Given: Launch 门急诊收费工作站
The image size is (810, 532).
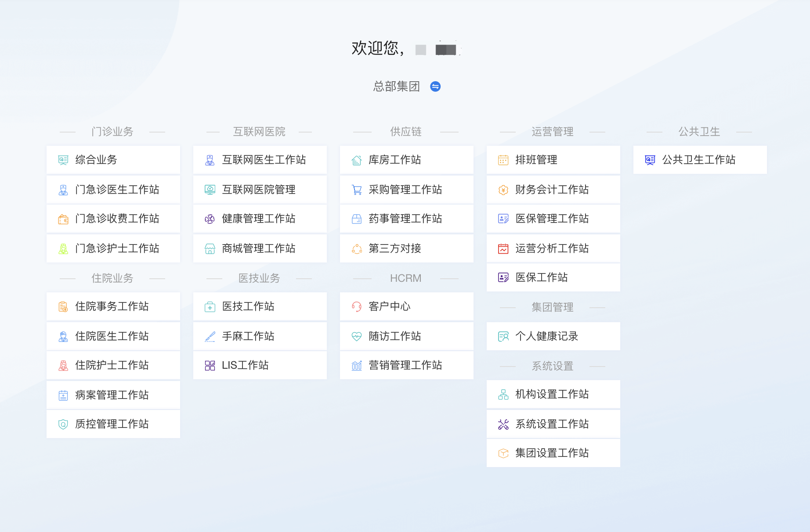Looking at the screenshot, I should point(113,219).
